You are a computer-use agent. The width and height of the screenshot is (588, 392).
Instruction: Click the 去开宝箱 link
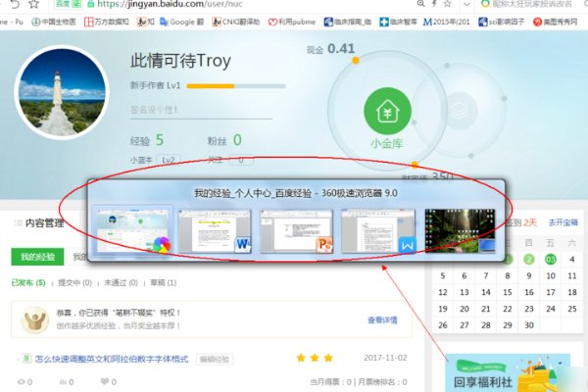coord(563,222)
